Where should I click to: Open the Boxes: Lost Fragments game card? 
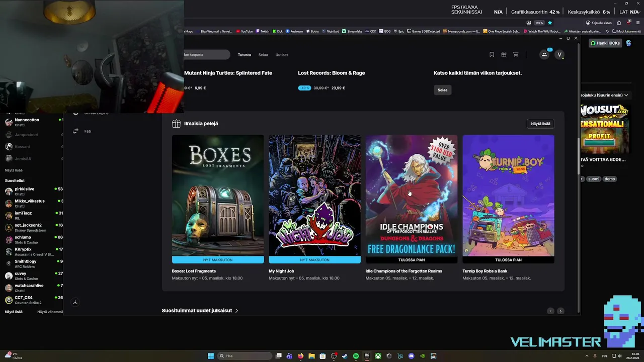[x=218, y=208]
